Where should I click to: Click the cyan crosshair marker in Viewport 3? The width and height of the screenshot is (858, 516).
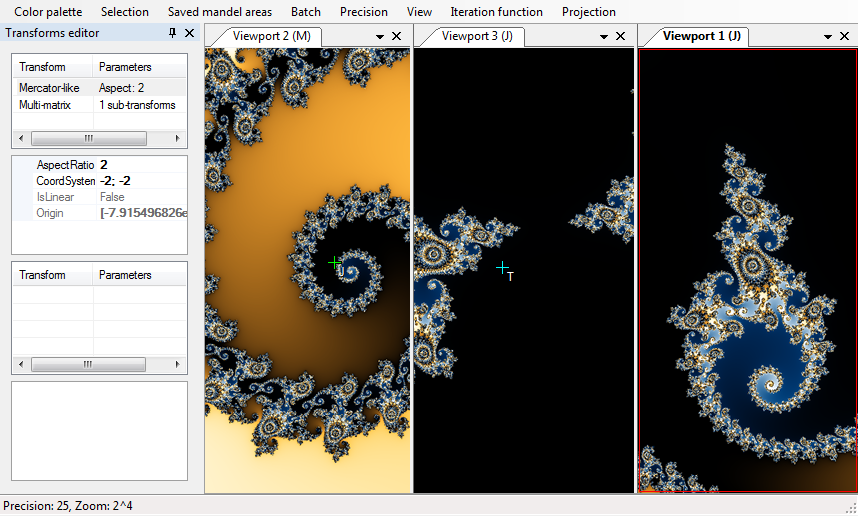pos(503,267)
